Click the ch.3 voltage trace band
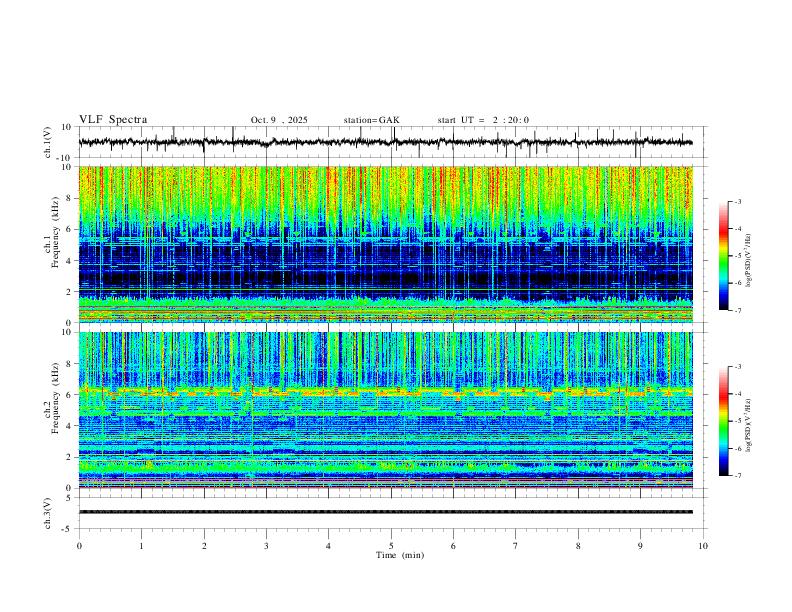The height and width of the screenshot is (612, 792). click(x=385, y=512)
